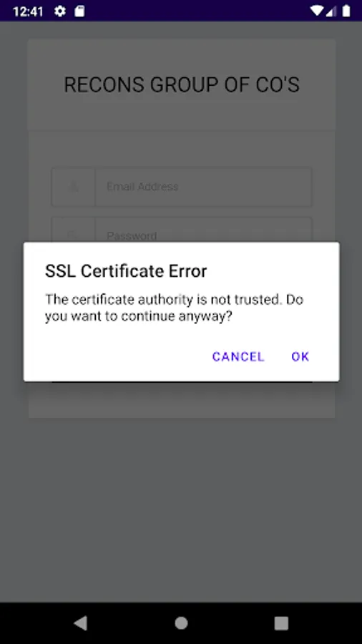The height and width of the screenshot is (644, 362).
Task: Tap the user icon beside Email Address
Action: click(x=74, y=187)
